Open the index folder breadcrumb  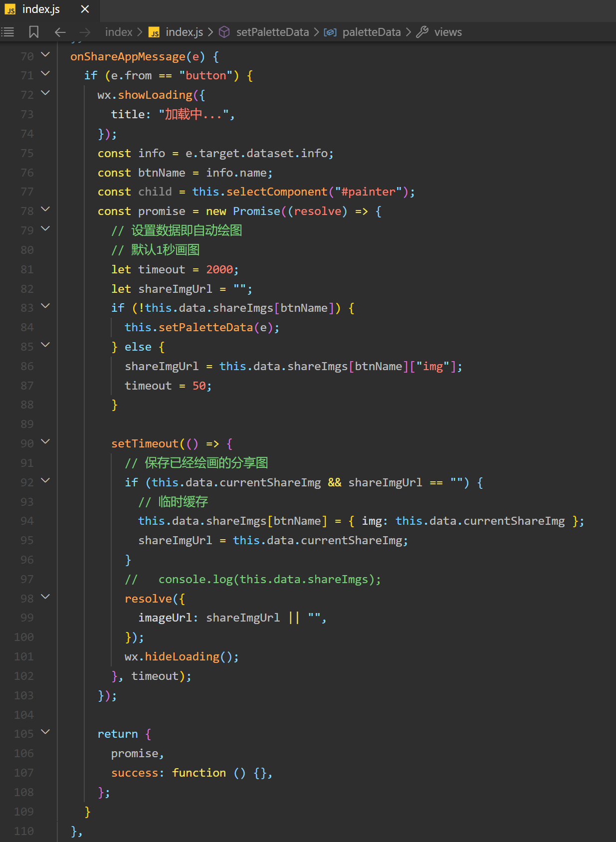pyautogui.click(x=119, y=32)
